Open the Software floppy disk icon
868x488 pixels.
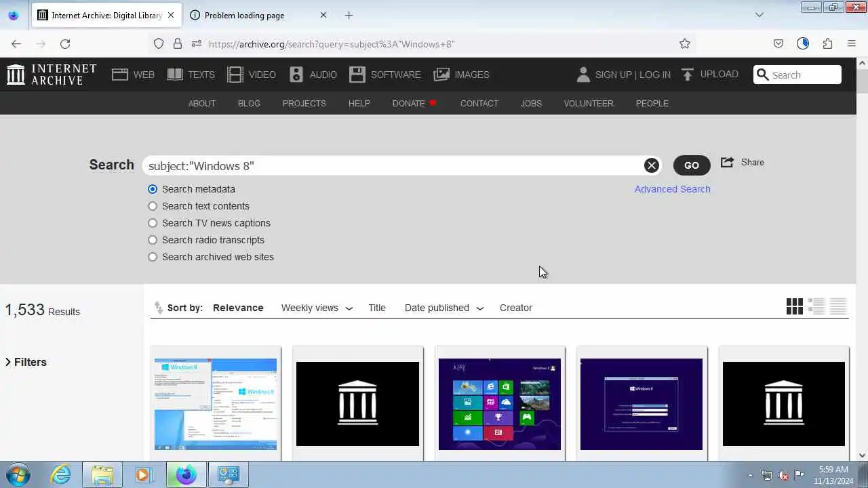pos(357,75)
